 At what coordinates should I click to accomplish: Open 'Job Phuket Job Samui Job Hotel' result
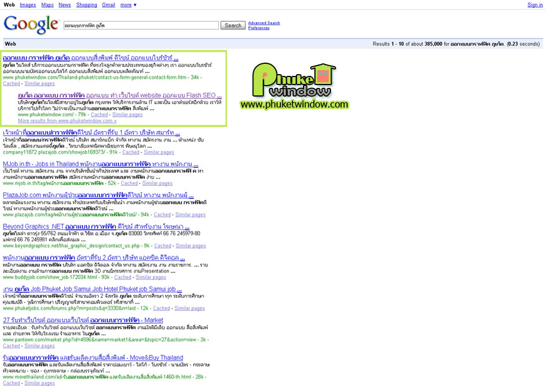pos(93,289)
